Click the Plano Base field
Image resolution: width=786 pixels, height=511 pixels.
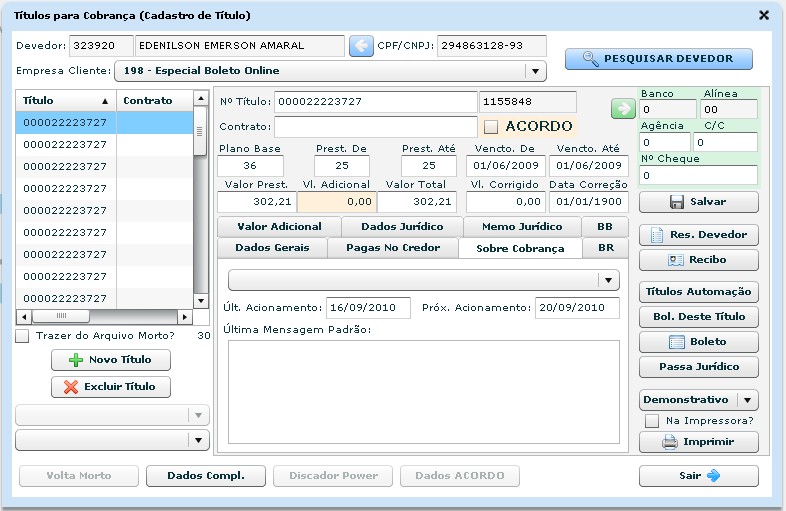[x=250, y=166]
